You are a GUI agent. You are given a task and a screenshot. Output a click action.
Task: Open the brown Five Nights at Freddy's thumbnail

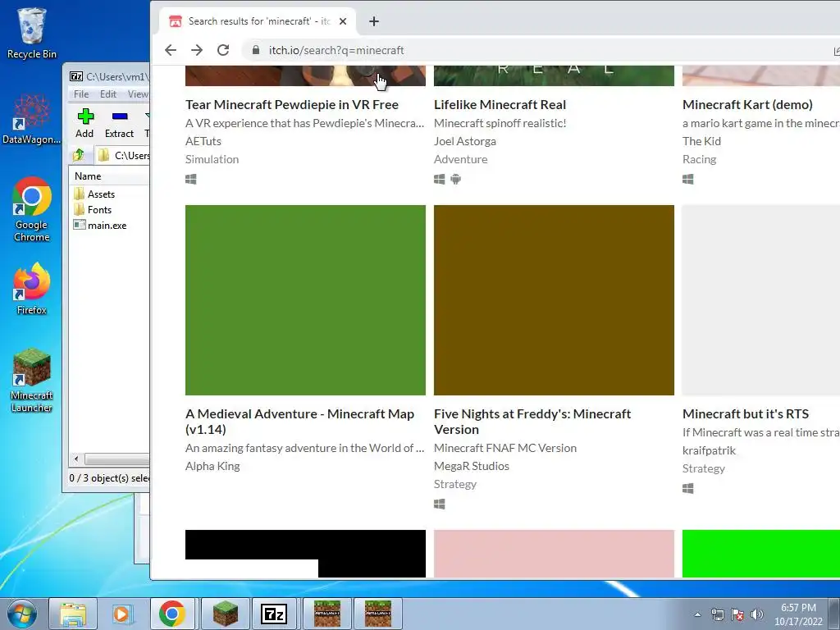click(554, 300)
